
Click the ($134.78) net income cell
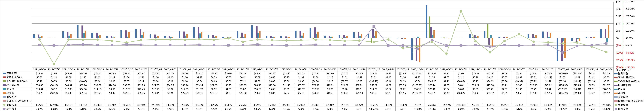[563, 93]
